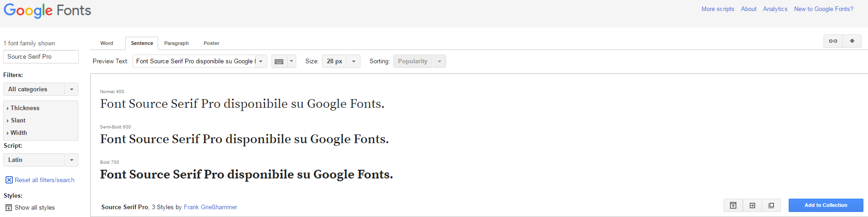Click the Google Fonts logo
The image size is (868, 217).
point(47,11)
